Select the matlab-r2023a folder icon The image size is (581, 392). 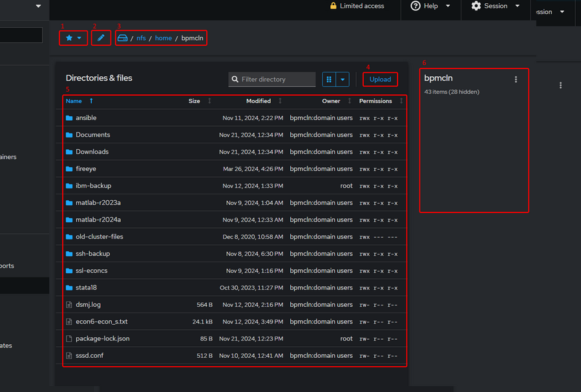pyautogui.click(x=69, y=203)
